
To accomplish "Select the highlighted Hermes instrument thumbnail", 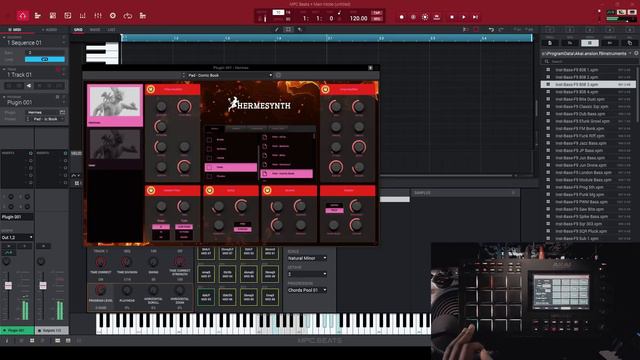I will point(115,105).
